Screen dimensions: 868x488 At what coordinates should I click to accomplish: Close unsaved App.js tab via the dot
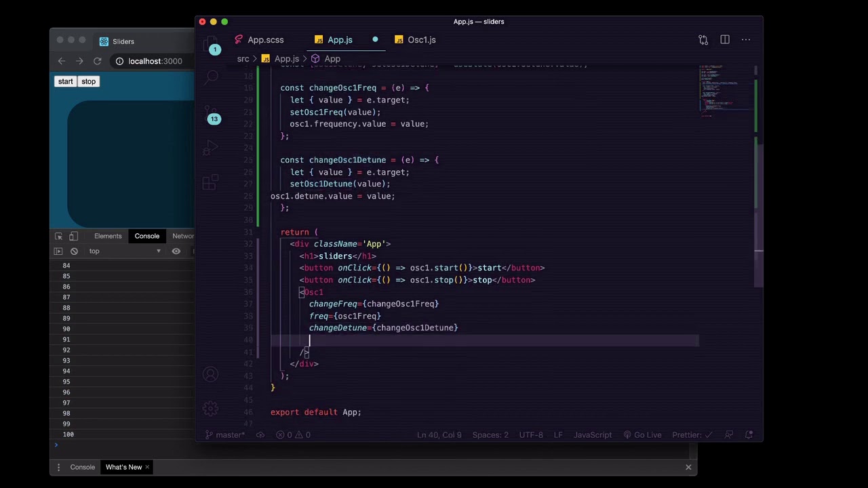pyautogui.click(x=375, y=40)
